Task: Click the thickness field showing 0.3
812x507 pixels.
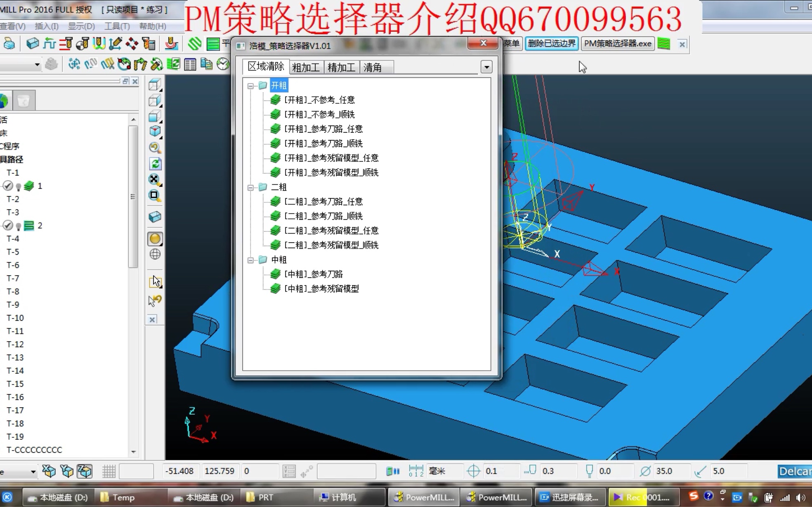Action: tap(558, 471)
